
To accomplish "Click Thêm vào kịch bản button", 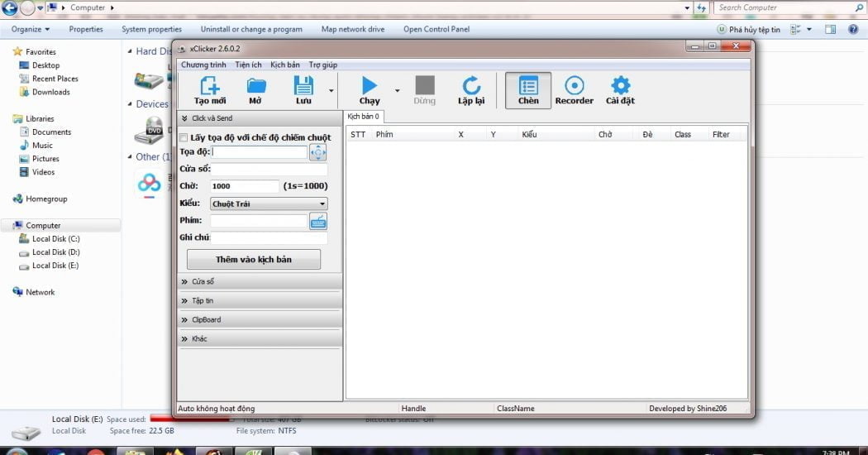I will click(254, 260).
